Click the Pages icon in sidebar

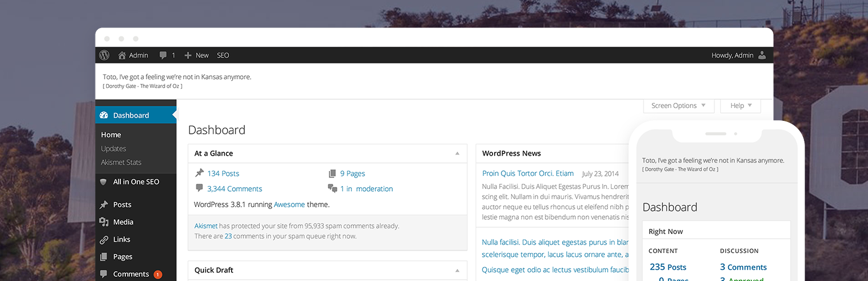[103, 257]
